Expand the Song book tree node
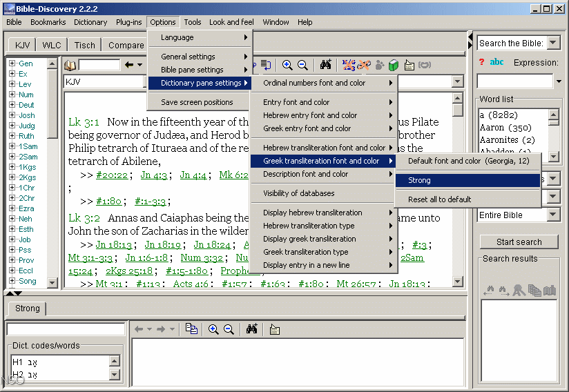 12,280
